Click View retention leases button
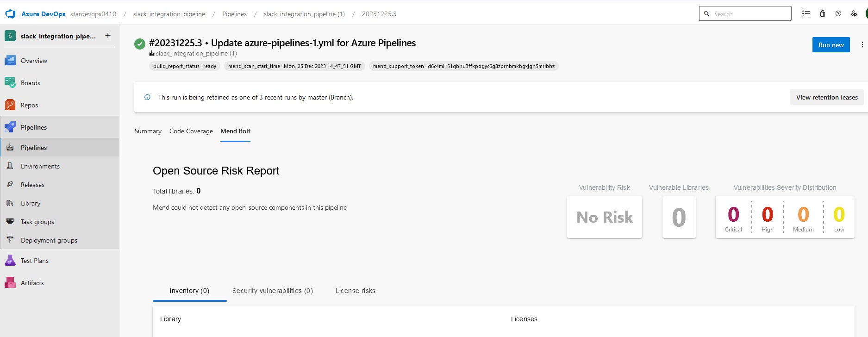This screenshot has width=868, height=337. [827, 97]
